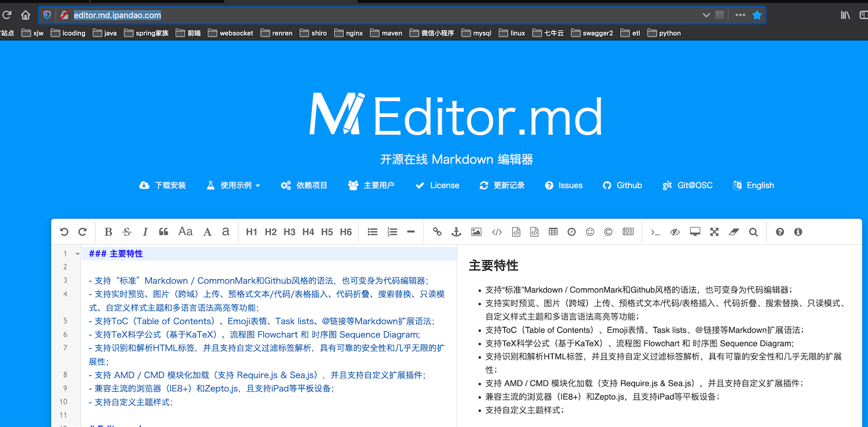Insert a table with the grid icon

click(553, 232)
